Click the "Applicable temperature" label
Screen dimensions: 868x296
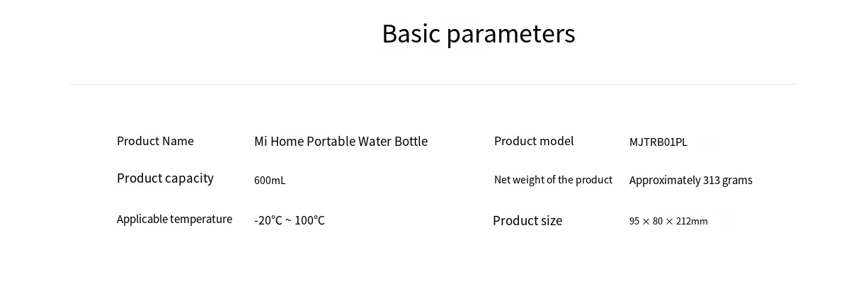(174, 220)
